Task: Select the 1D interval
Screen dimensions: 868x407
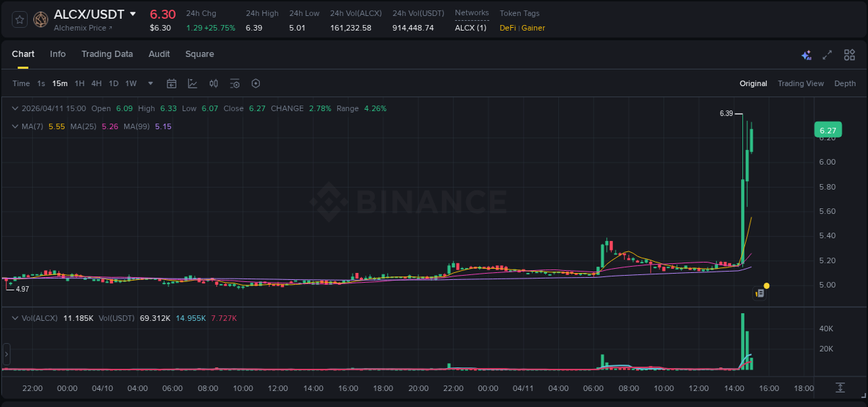Action: (113, 83)
